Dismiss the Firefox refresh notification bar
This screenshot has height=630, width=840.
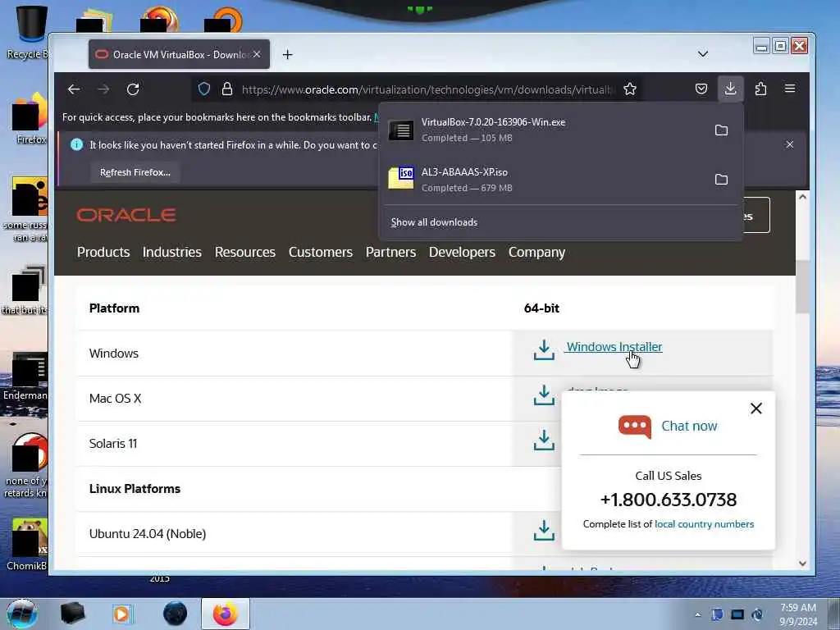click(x=790, y=144)
